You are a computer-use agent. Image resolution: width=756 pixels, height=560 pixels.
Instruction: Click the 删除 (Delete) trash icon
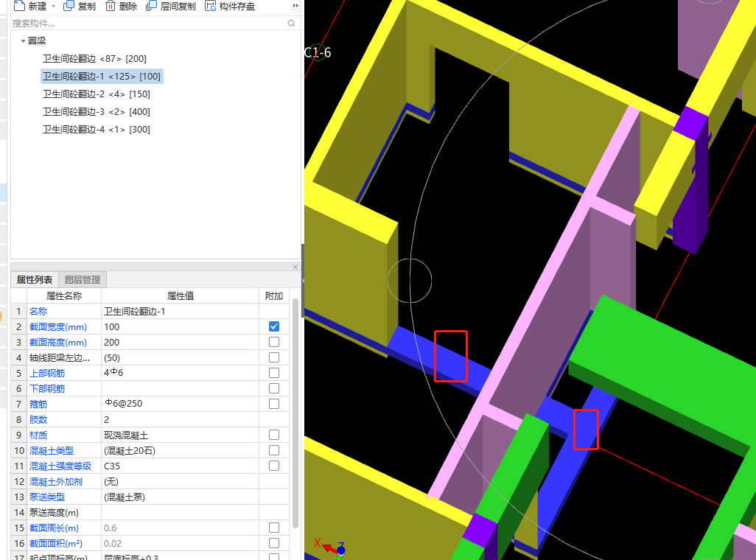(x=111, y=6)
